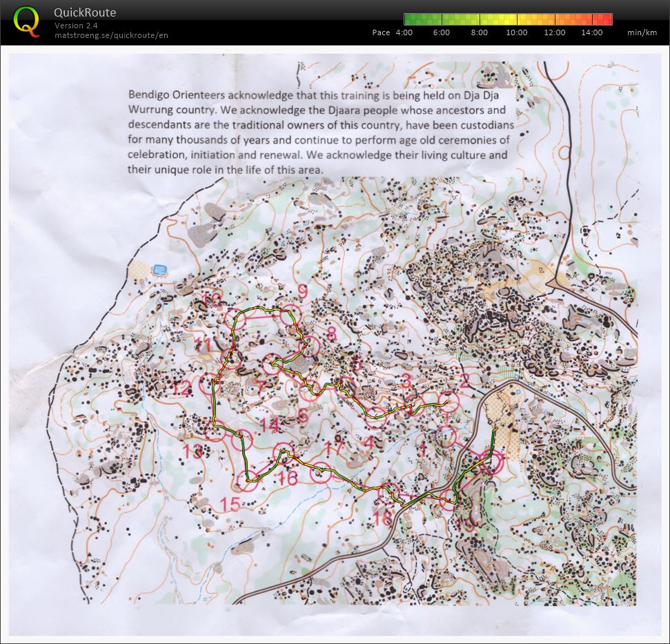Pick the yellow middle of the pace scale
The image size is (670, 644).
point(508,19)
